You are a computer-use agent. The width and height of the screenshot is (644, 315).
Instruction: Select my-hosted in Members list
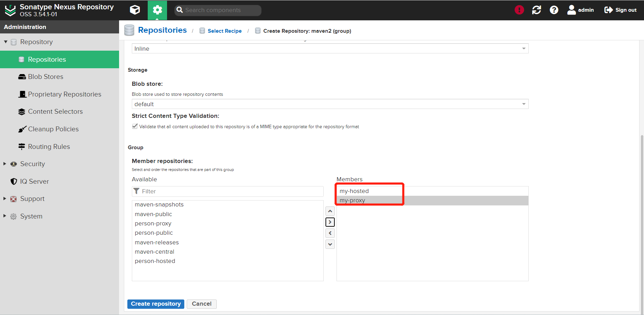pyautogui.click(x=432, y=191)
